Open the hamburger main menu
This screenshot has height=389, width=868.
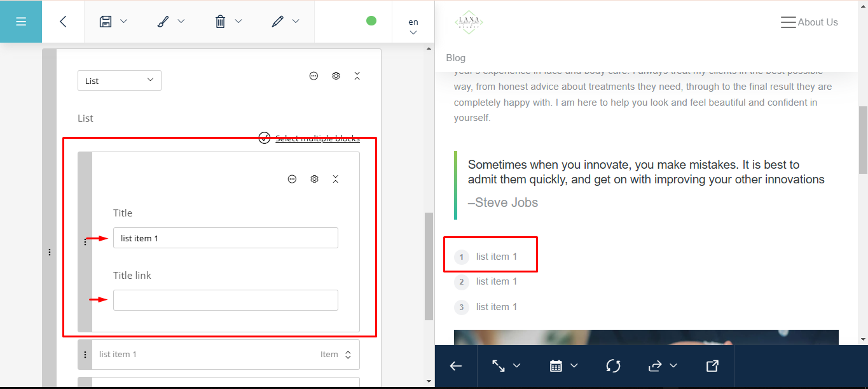tap(20, 22)
